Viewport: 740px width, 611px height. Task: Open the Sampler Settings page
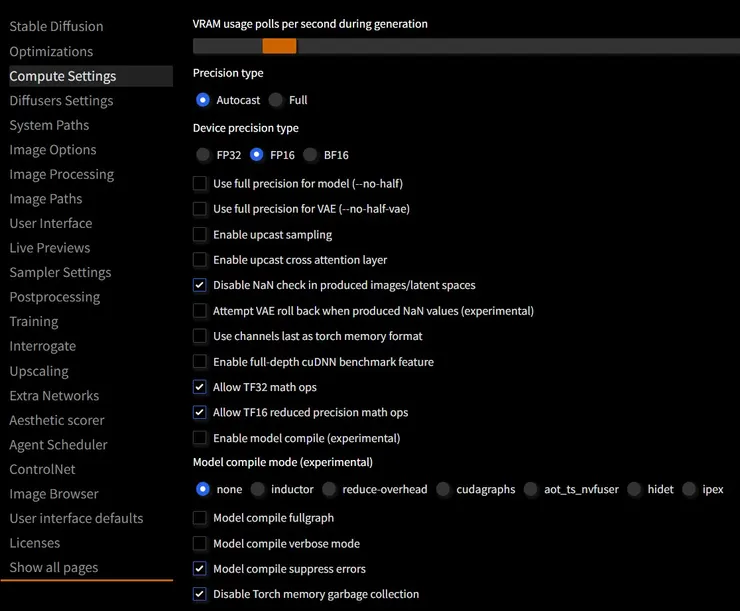click(x=60, y=272)
